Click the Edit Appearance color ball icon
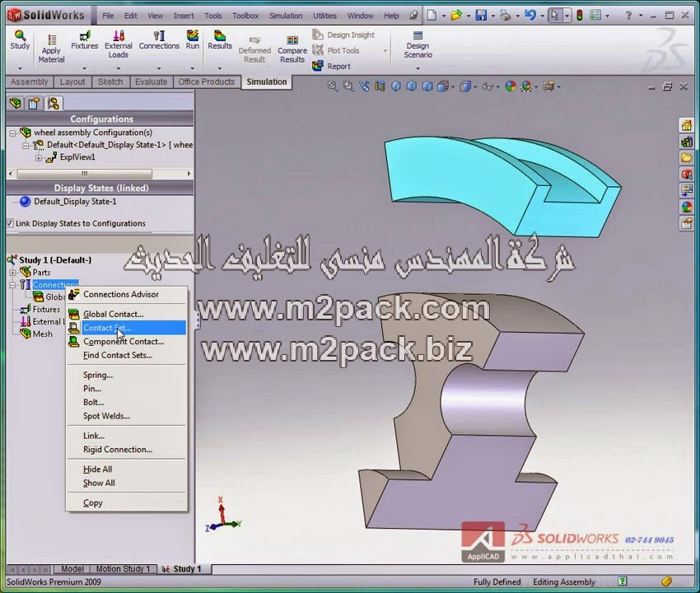This screenshot has width=700, height=593. click(x=511, y=86)
